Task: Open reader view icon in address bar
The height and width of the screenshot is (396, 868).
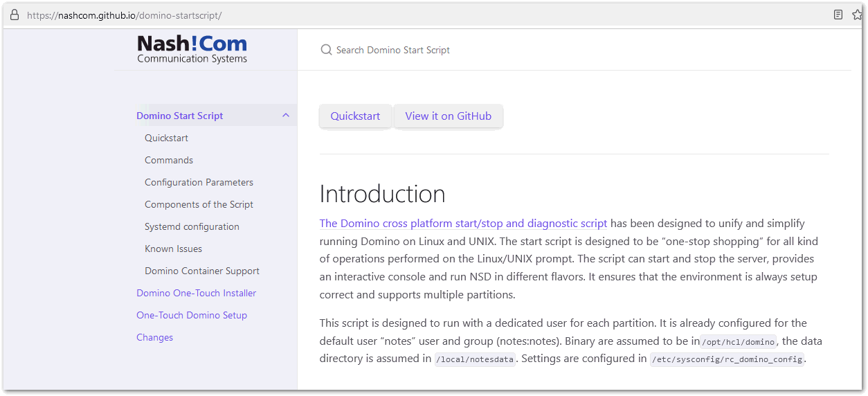Action: (x=838, y=15)
